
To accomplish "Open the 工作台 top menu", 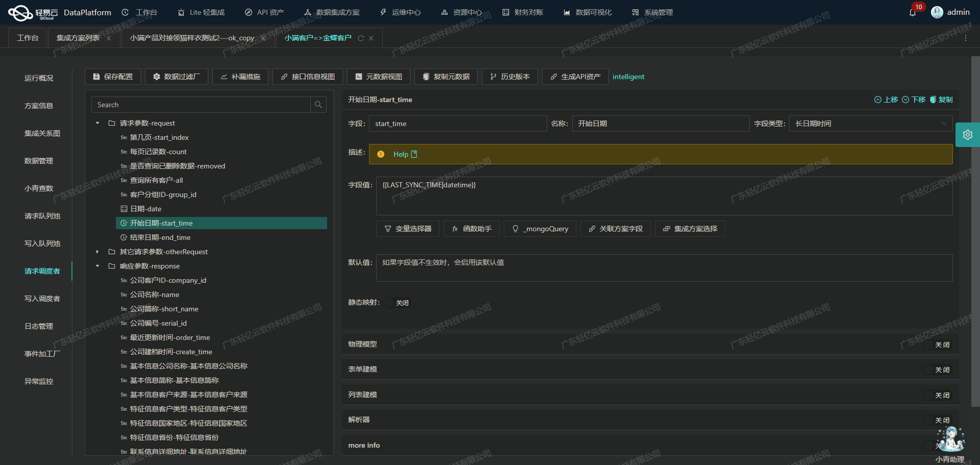I will click(x=139, y=12).
